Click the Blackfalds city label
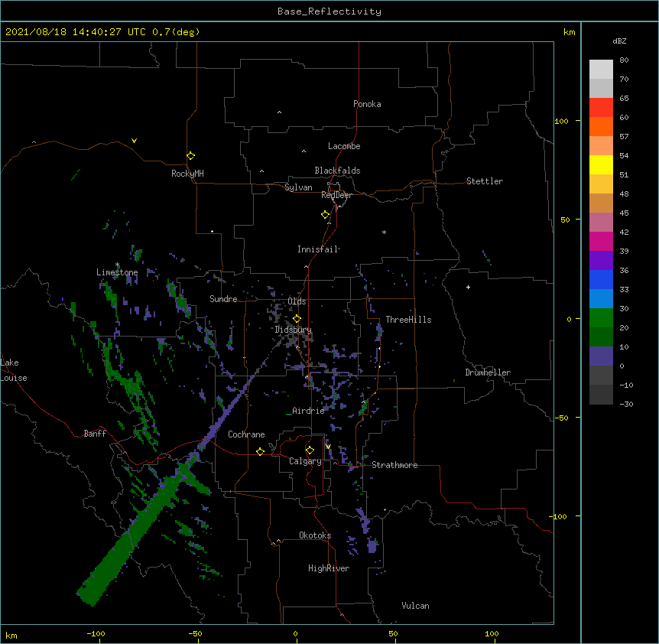659x644 pixels. [x=337, y=171]
